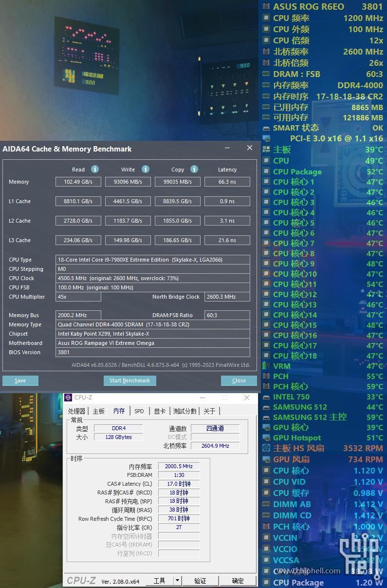
Task: Click the CPU-Z title bar app icon
Action: pos(68,398)
